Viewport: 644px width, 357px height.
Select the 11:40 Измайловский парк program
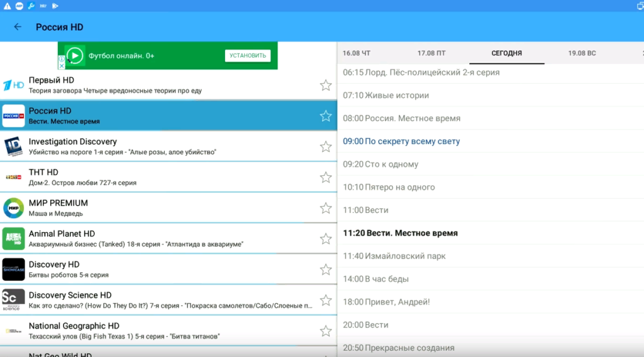click(394, 256)
